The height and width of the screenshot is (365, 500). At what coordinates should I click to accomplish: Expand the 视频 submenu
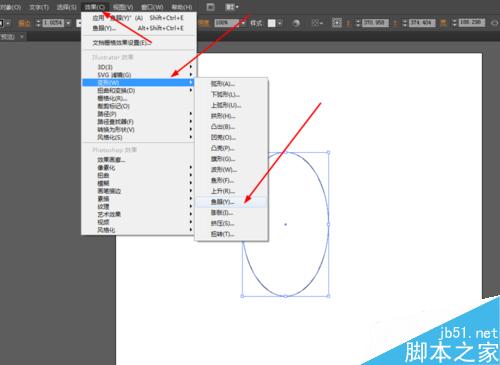(138, 222)
